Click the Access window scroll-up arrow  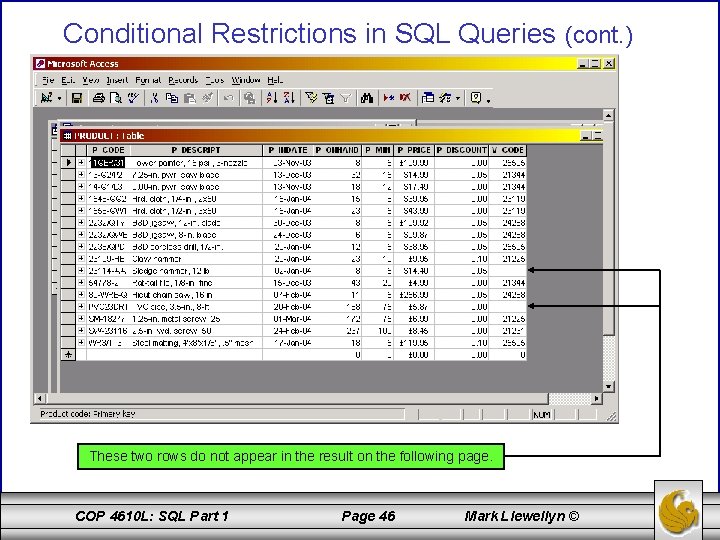pyautogui.click(x=608, y=115)
